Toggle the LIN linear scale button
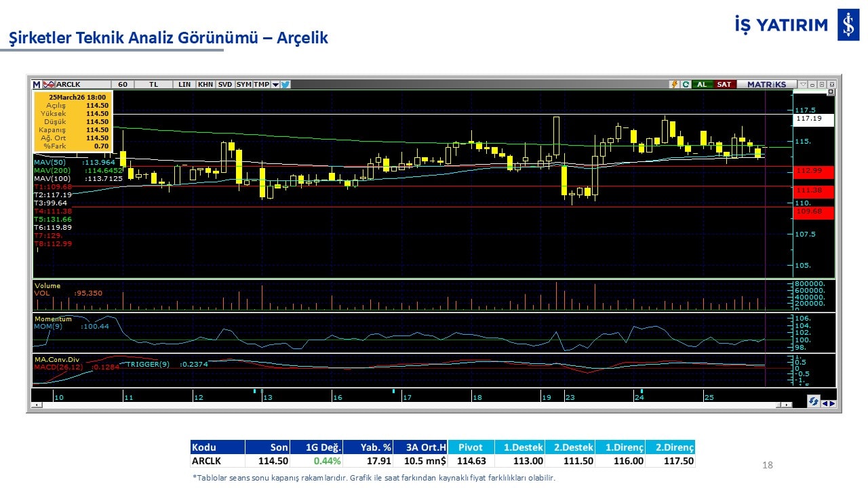868x488 pixels. pos(184,85)
